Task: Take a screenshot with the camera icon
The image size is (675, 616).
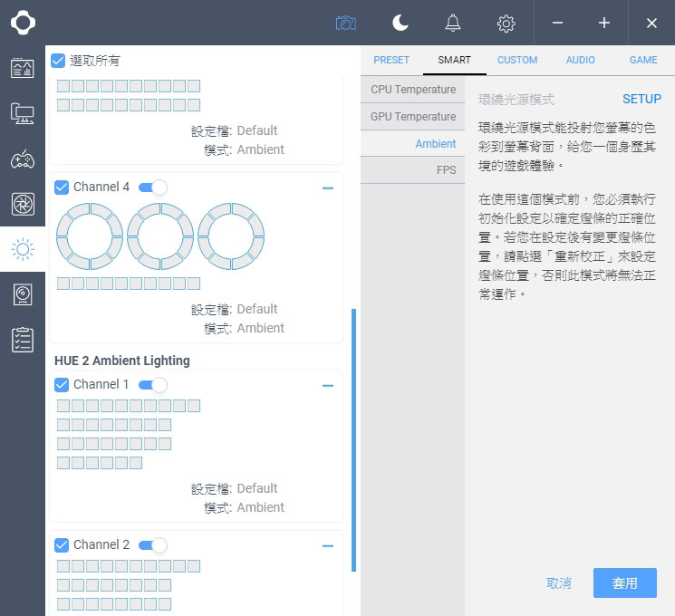Action: 346,23
